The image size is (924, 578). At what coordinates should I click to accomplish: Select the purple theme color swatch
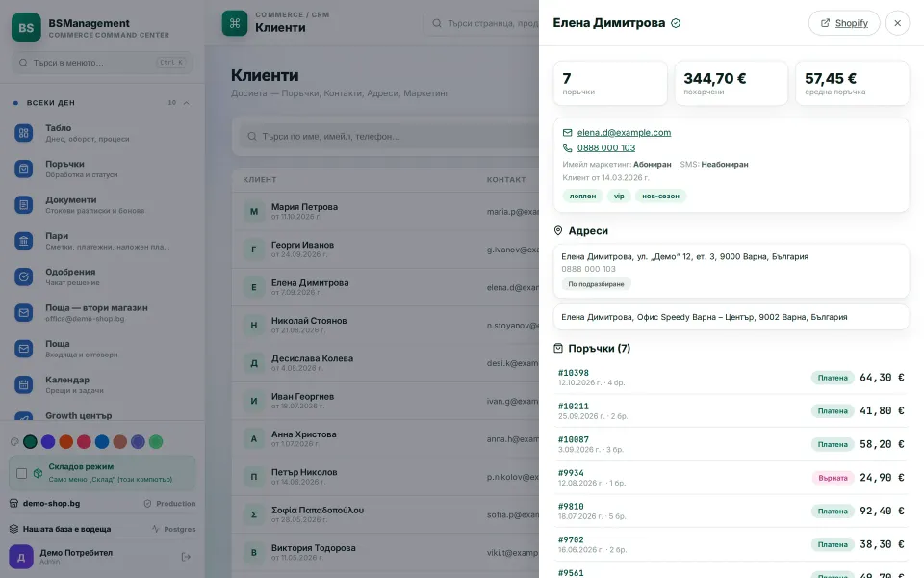[x=48, y=442]
